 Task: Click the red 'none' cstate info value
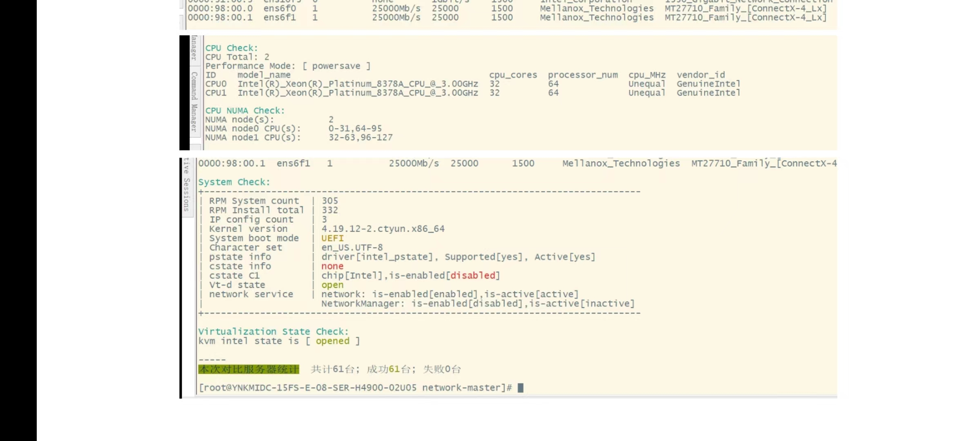pyautogui.click(x=332, y=266)
